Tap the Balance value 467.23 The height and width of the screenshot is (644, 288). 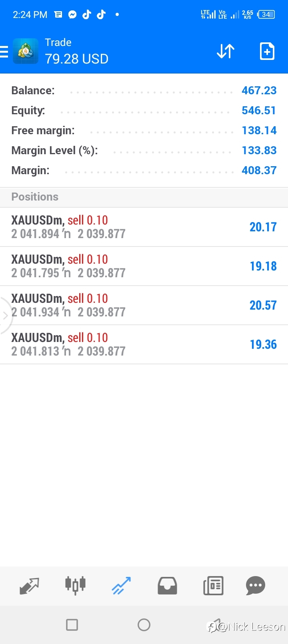pos(259,90)
